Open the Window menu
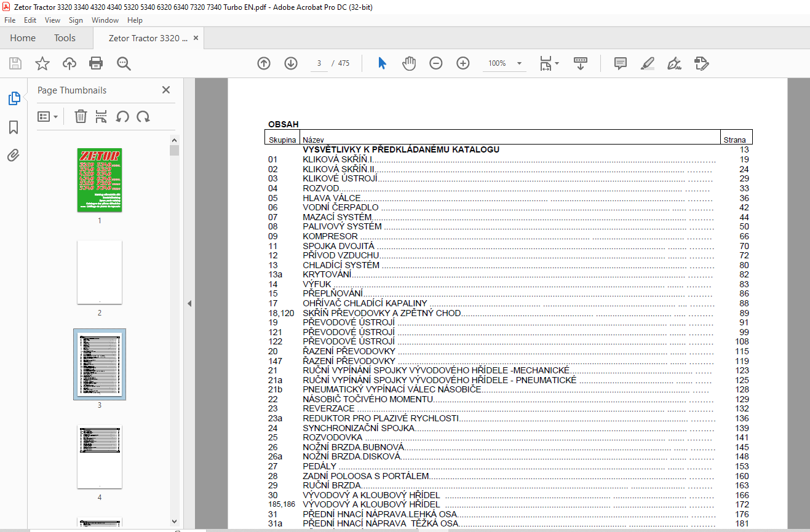 click(105, 20)
